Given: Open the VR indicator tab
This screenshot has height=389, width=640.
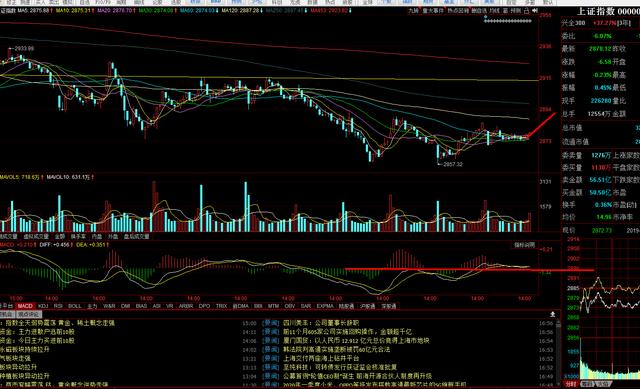Looking at the screenshot, I should (x=169, y=306).
